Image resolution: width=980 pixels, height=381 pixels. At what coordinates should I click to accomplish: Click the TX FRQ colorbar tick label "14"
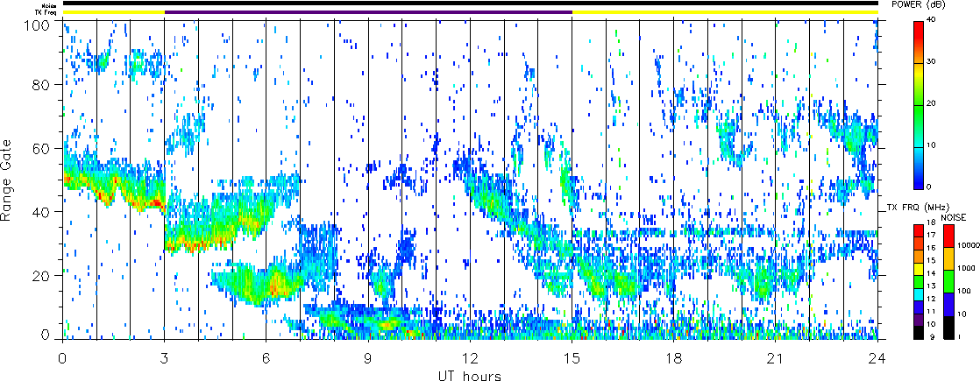[x=932, y=273]
